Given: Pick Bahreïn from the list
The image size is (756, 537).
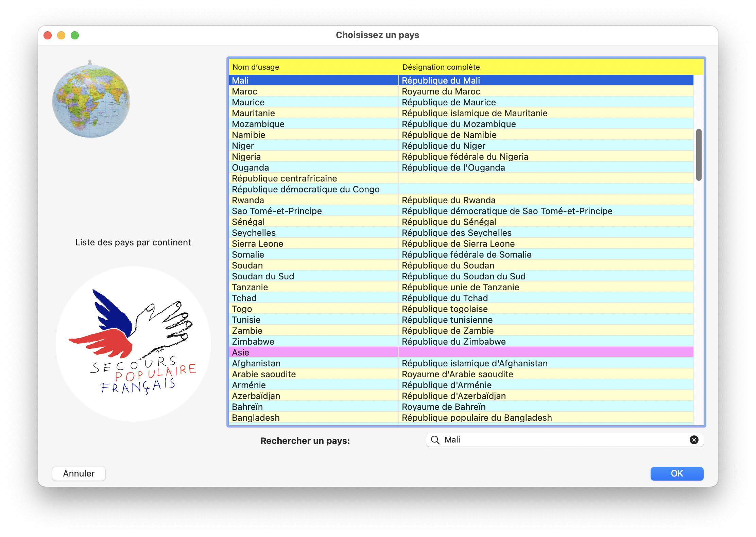Looking at the screenshot, I should point(461,406).
